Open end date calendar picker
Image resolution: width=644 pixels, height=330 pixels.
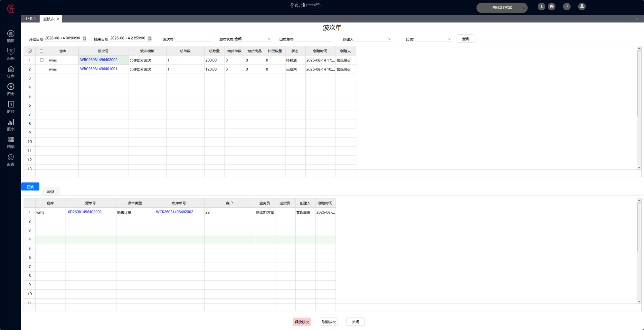tap(150, 38)
